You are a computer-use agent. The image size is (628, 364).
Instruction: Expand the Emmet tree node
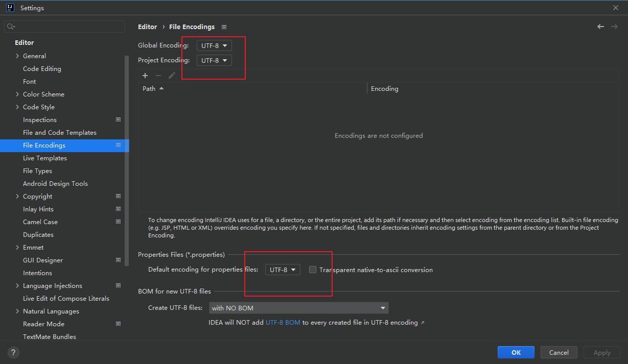(x=17, y=248)
